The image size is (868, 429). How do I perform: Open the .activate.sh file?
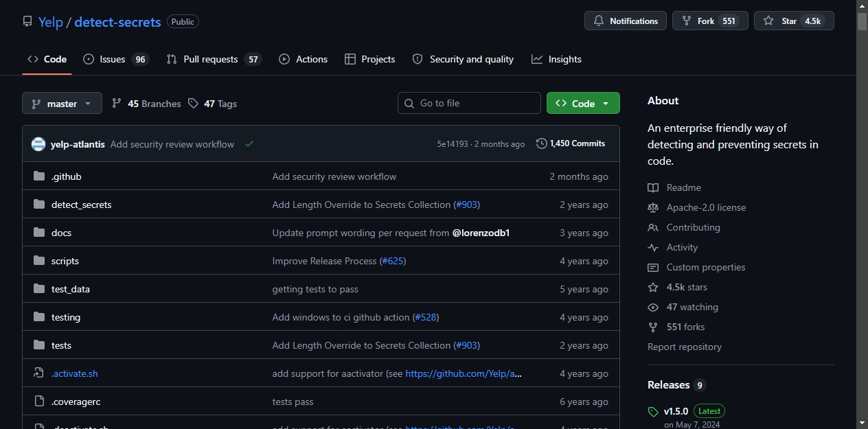tap(75, 373)
